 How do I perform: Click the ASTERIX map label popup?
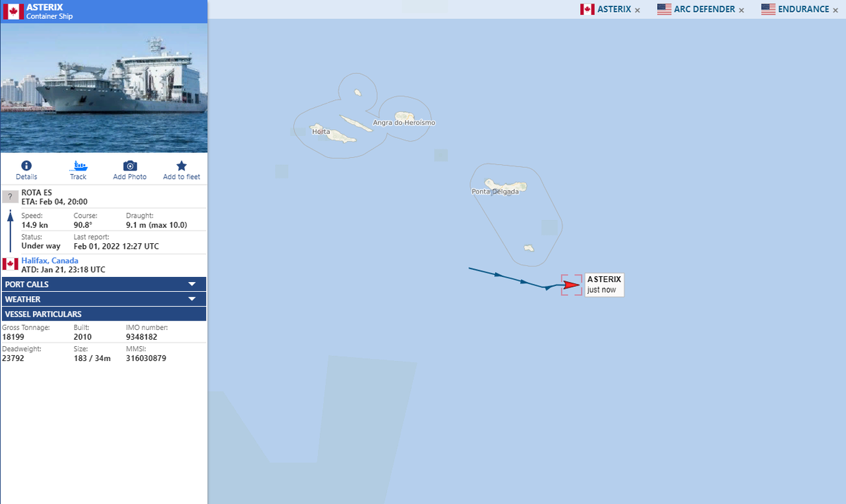click(x=604, y=285)
